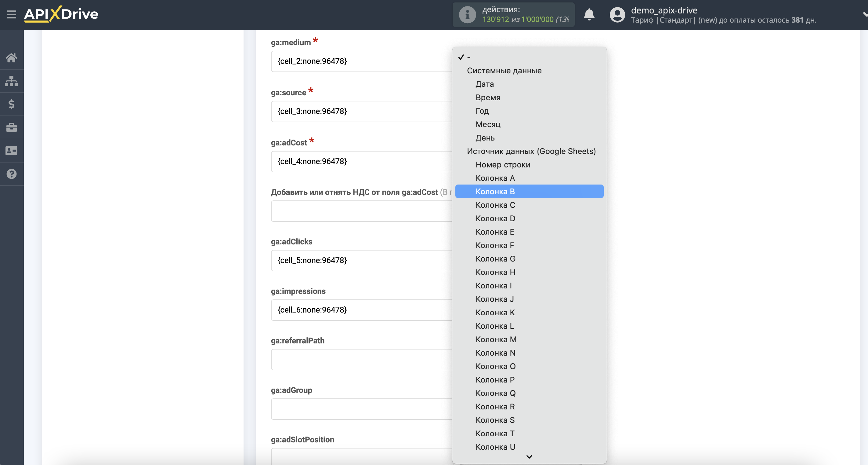
Task: Choose Колонка L from list
Action: [x=529, y=326]
